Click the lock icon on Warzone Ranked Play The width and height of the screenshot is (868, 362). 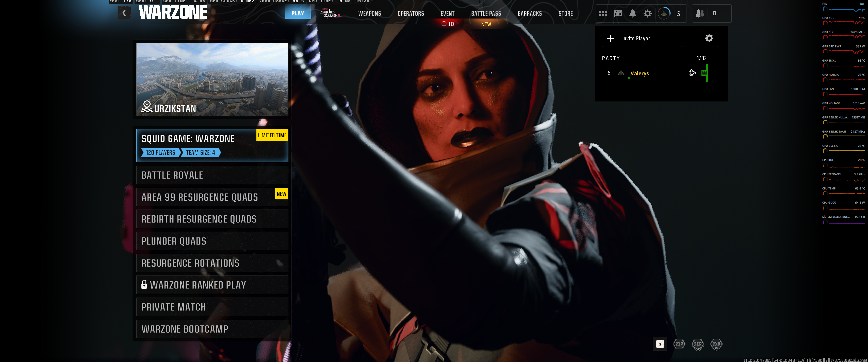(x=144, y=285)
